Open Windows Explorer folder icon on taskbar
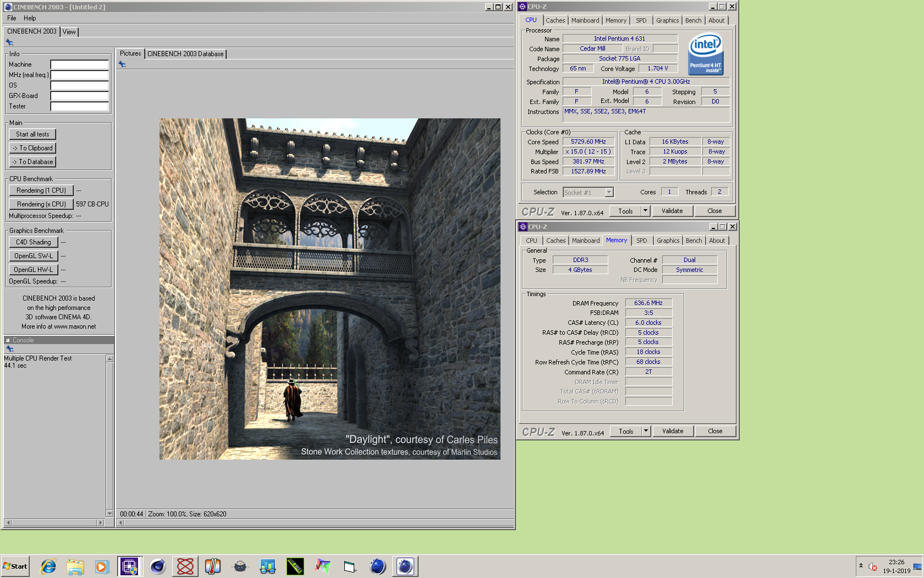The height and width of the screenshot is (578, 924). 75,566
